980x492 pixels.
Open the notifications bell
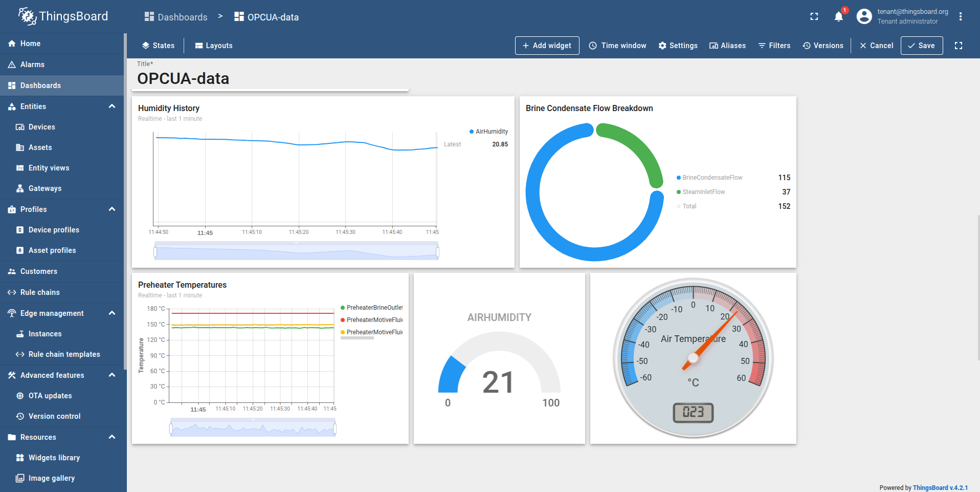838,16
